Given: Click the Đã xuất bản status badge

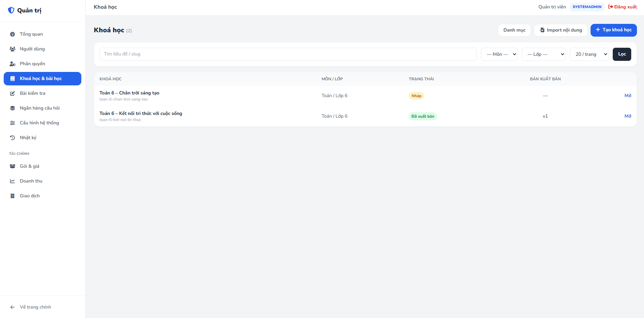Looking at the screenshot, I should click(x=423, y=116).
